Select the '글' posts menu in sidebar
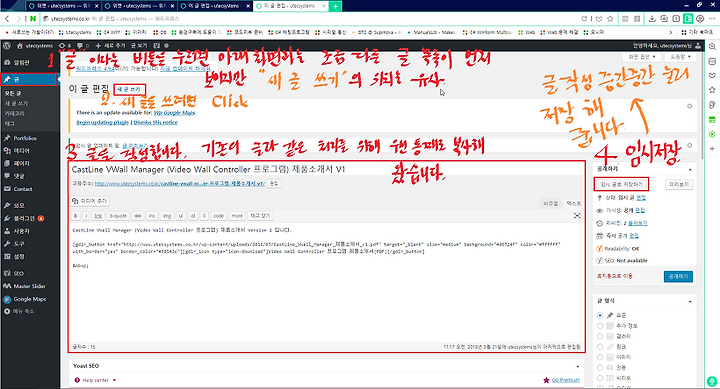The height and width of the screenshot is (389, 720). 29,79
